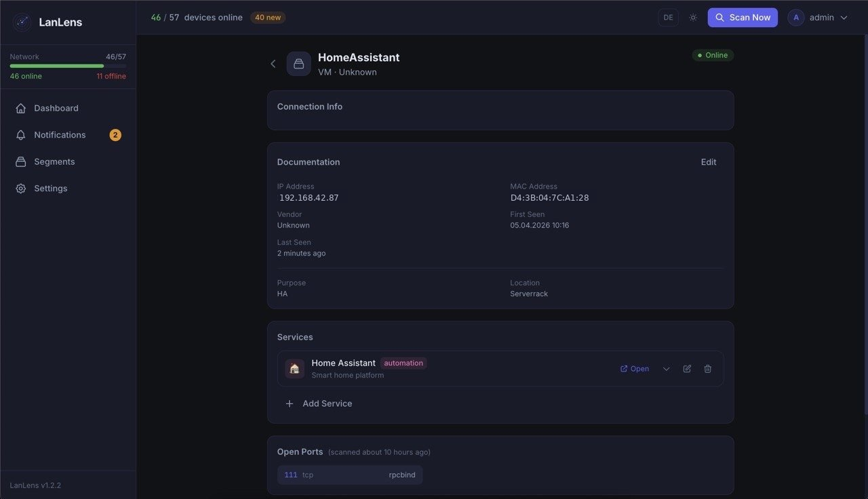Click the HomeAssistant device type icon

(x=298, y=64)
